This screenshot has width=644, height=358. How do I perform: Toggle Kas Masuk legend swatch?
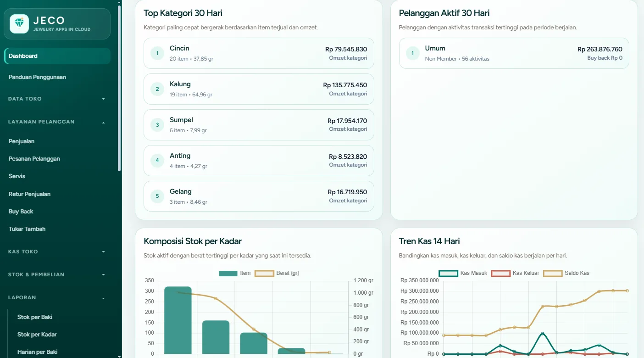point(448,273)
